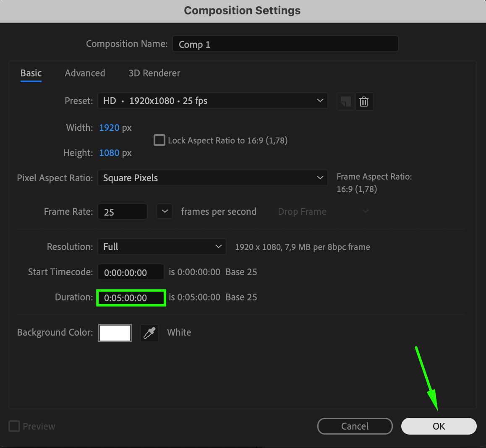486x448 pixels.
Task: Toggle the Preview checkbox
Action: (x=14, y=426)
